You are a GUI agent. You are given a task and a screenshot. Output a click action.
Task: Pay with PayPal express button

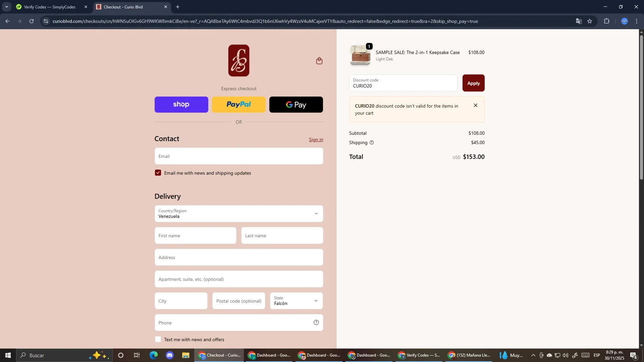(x=239, y=105)
